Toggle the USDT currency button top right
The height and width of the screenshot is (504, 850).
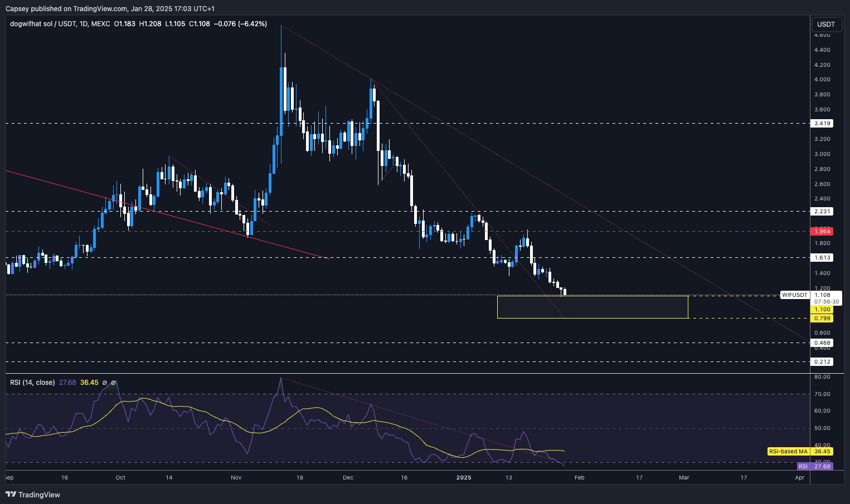click(x=825, y=24)
